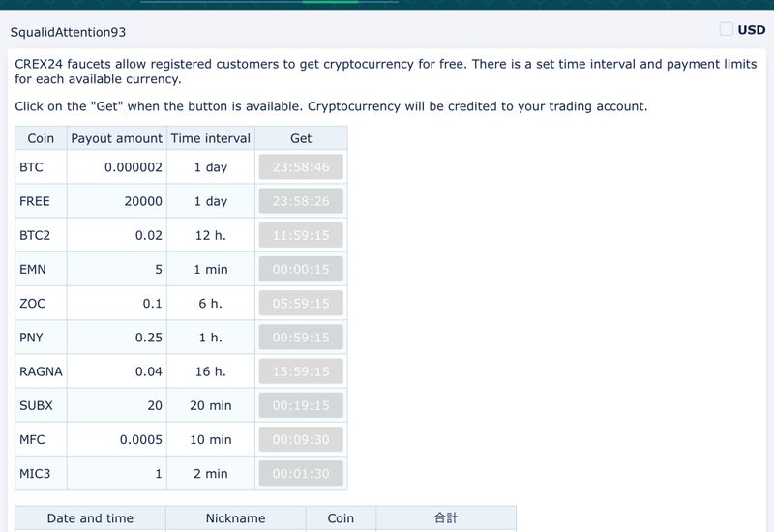Click the Date and time column header

(x=90, y=518)
